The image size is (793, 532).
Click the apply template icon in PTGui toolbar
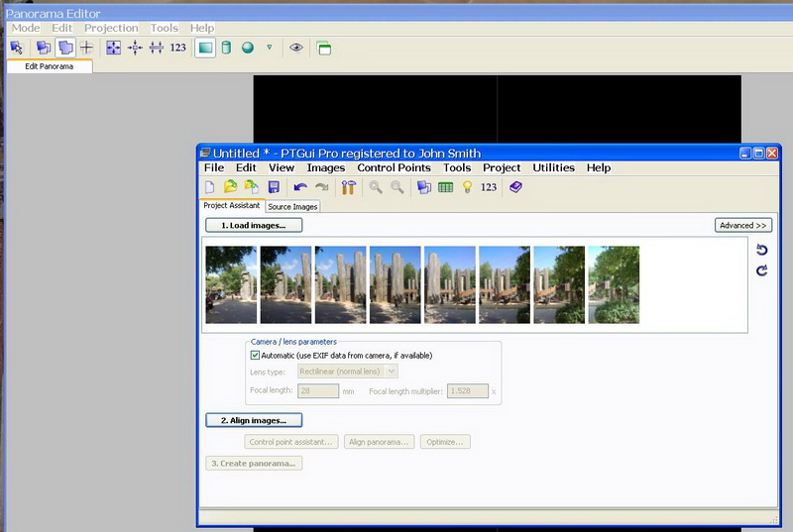[252, 187]
